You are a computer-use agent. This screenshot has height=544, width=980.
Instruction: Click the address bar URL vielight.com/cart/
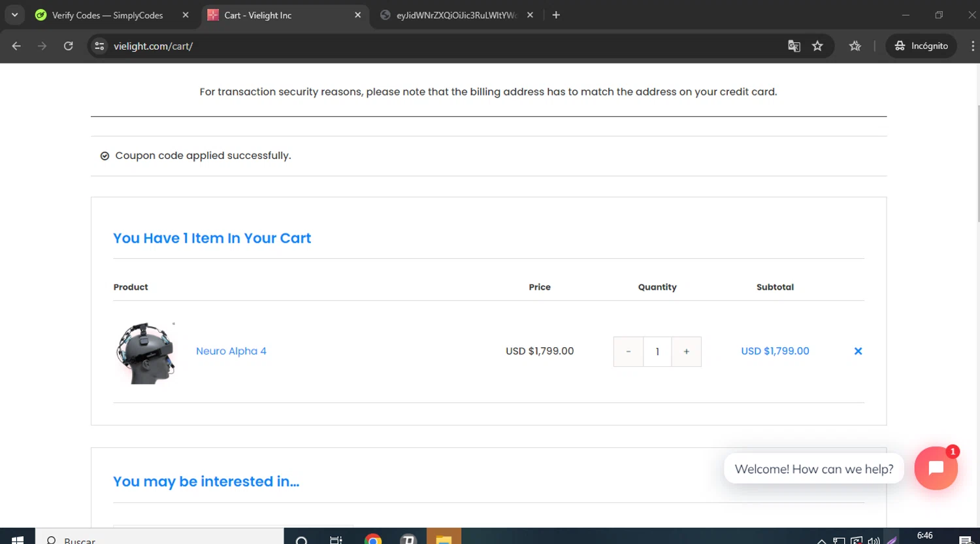click(153, 46)
